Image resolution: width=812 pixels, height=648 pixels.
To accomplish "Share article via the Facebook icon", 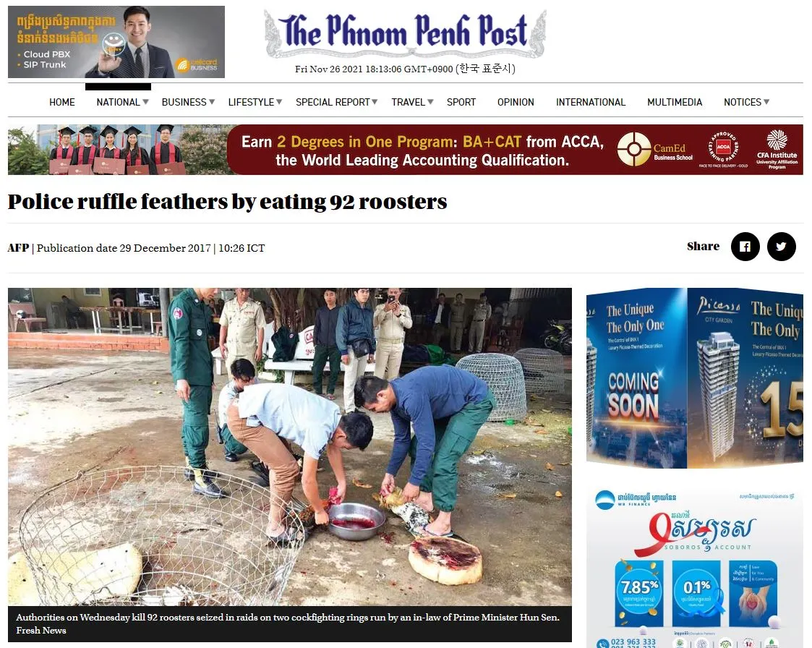I will click(x=745, y=247).
